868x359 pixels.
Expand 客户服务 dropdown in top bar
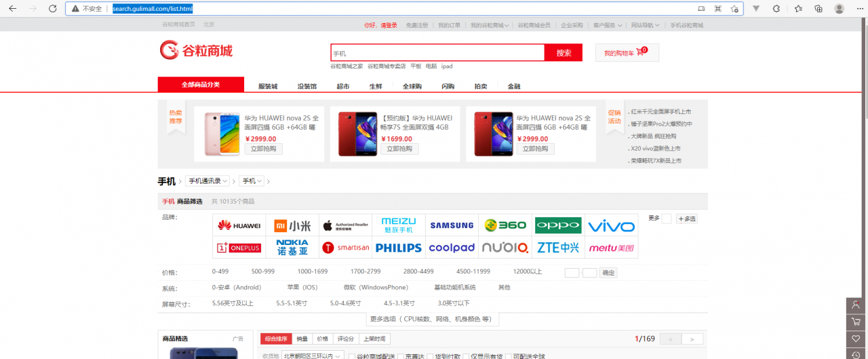tap(608, 25)
